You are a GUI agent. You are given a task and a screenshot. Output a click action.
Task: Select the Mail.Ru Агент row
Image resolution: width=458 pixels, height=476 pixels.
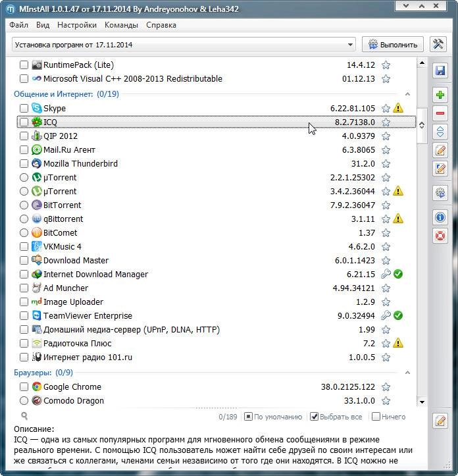[216, 150]
